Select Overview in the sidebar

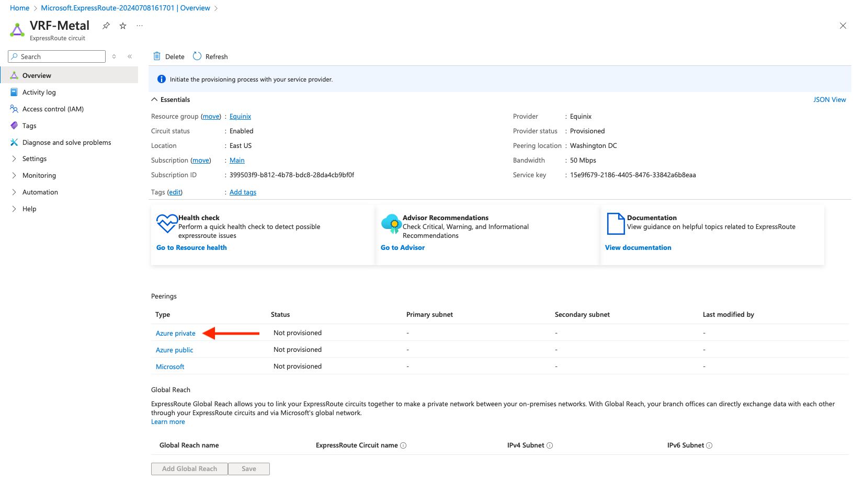(x=69, y=75)
